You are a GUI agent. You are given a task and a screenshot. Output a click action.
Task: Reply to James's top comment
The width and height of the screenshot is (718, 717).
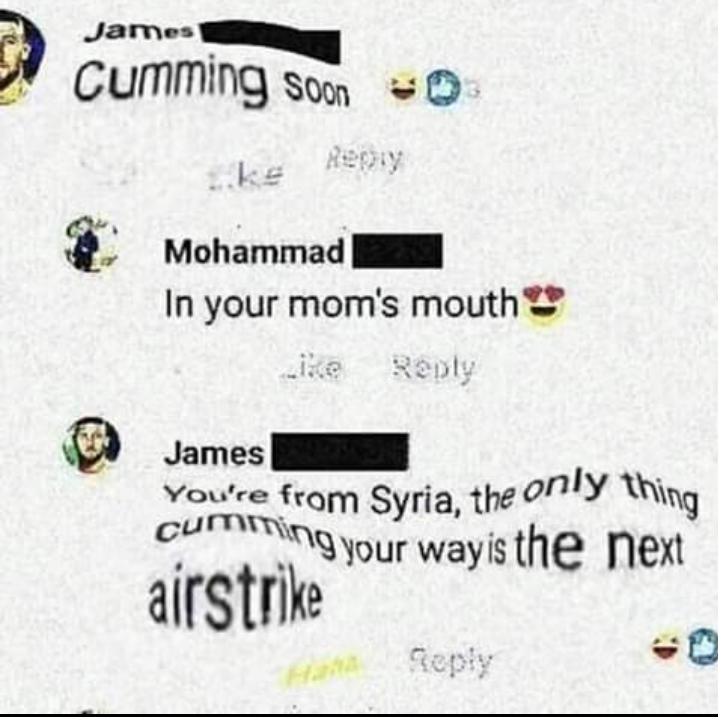click(365, 159)
